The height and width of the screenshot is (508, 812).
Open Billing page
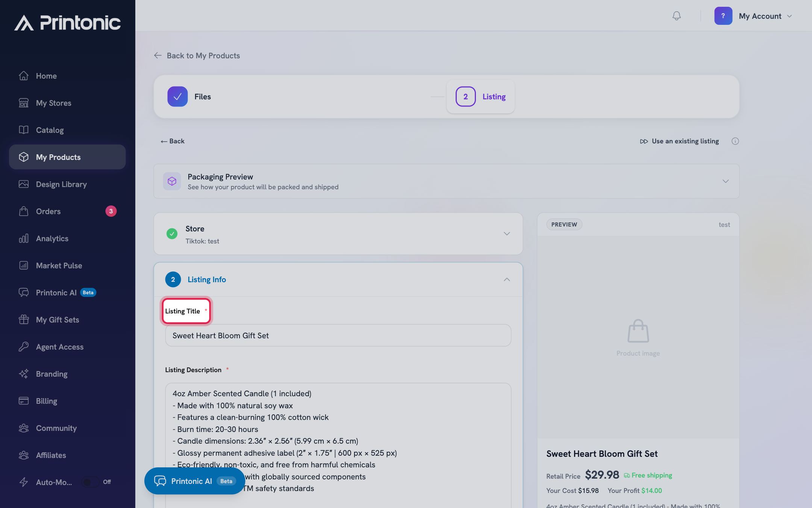click(67, 401)
